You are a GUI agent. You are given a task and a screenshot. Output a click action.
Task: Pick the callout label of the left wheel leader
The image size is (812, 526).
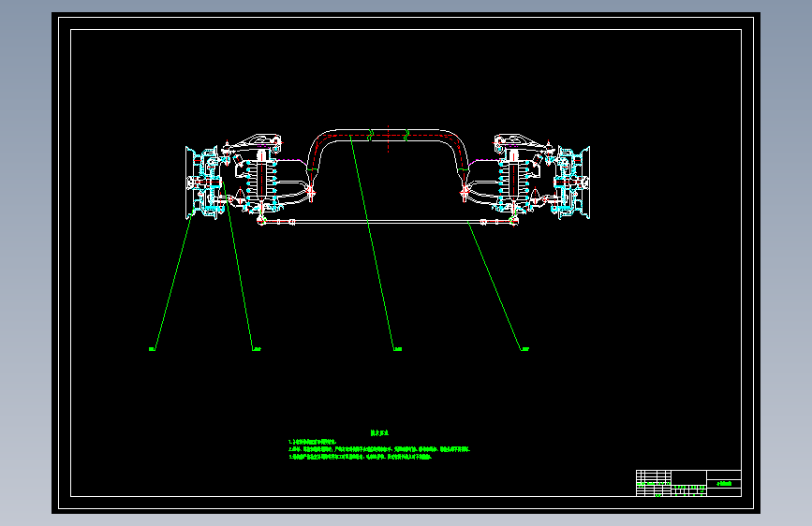[x=153, y=349]
